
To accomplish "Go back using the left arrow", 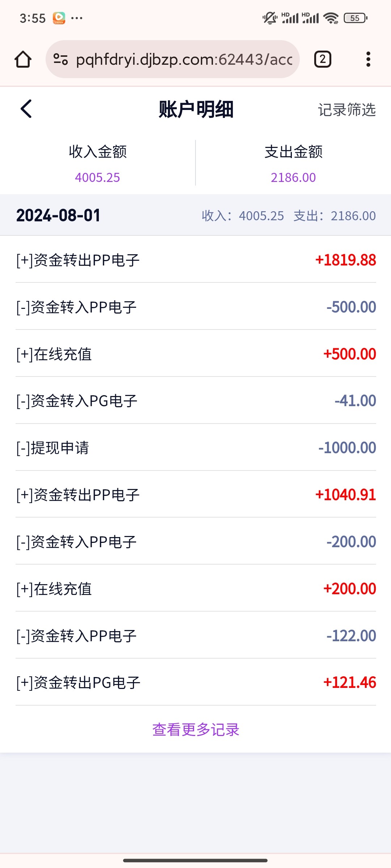I will click(26, 109).
